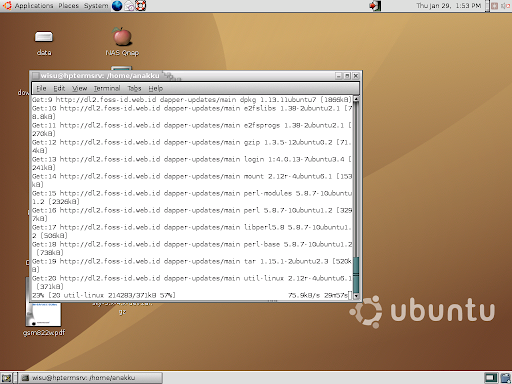
Task: Click the Get:14 mount line
Action: pyautogui.click(x=192, y=180)
